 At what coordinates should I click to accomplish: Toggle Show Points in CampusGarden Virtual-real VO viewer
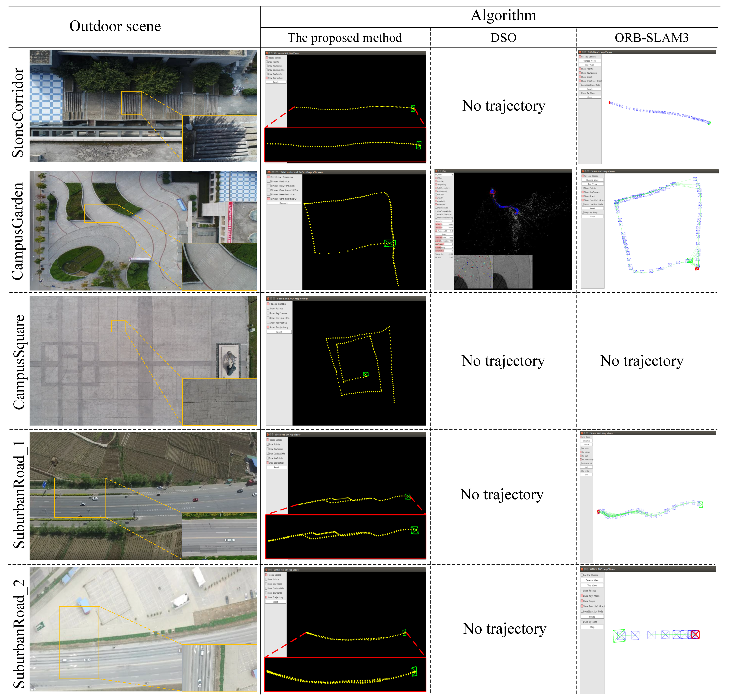point(268,181)
